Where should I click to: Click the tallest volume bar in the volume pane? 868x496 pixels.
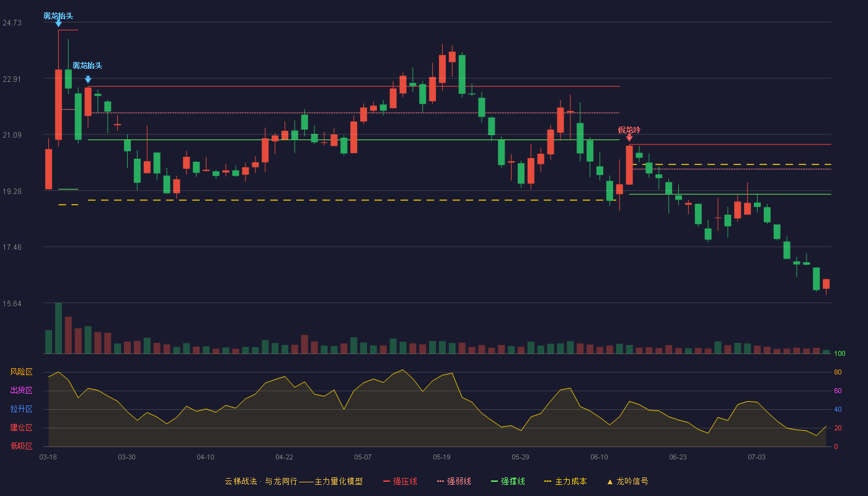click(58, 328)
